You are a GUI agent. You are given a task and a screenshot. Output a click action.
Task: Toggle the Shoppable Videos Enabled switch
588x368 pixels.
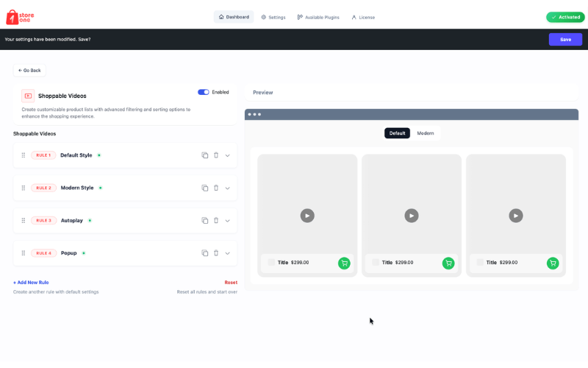pos(204,92)
